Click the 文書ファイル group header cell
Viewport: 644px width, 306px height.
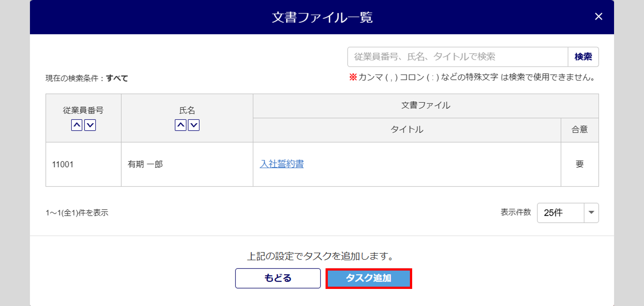[426, 106]
